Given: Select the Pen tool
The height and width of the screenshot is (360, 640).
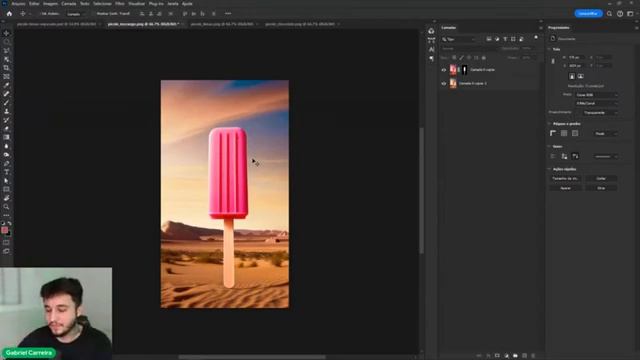Looking at the screenshot, I should pyautogui.click(x=6, y=163).
